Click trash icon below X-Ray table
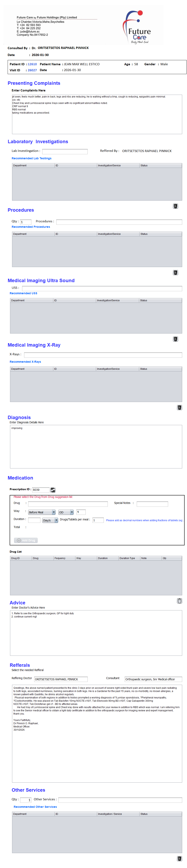The image size is (187, 868). coord(179,407)
